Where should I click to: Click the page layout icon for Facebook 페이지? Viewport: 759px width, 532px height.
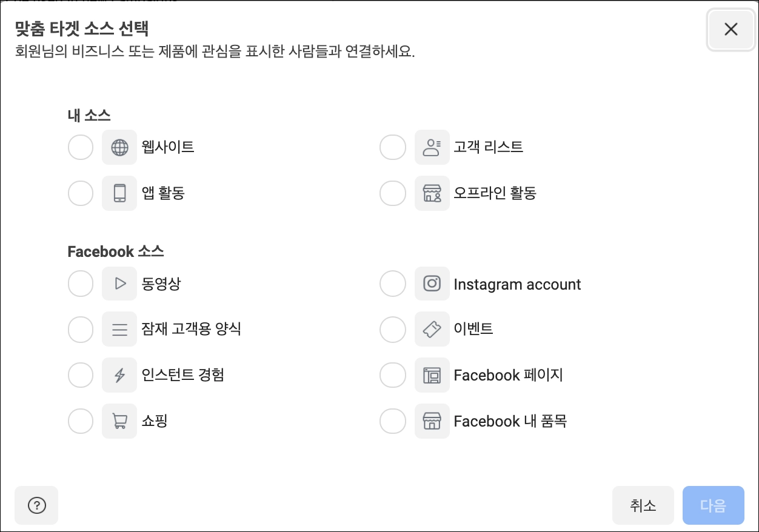click(x=432, y=376)
